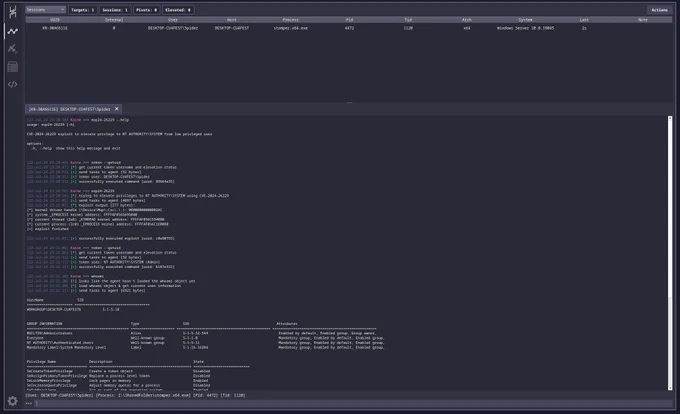Sort by the Process column header

(291, 20)
